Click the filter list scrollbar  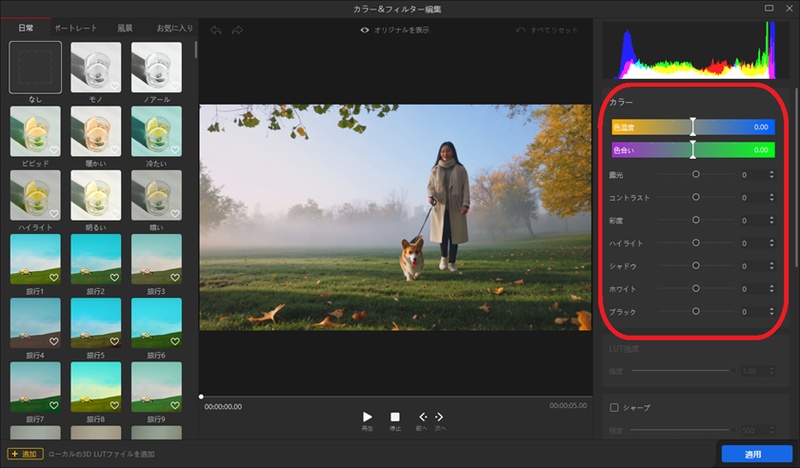click(x=195, y=50)
